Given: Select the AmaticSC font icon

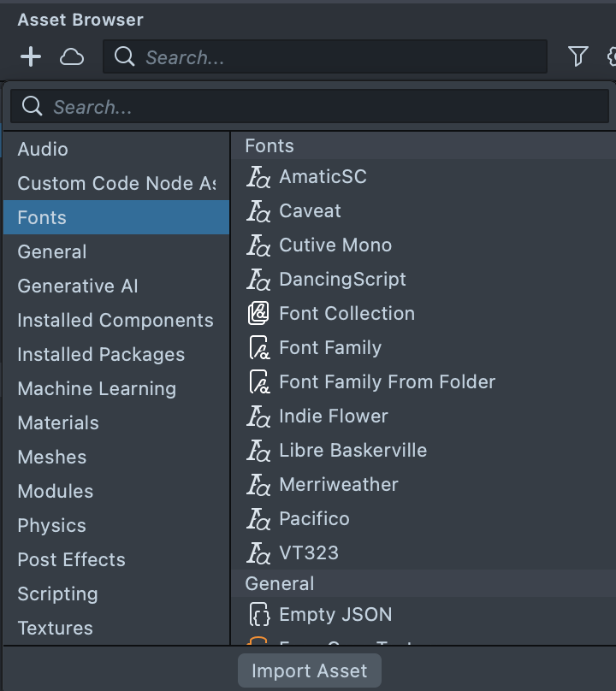Looking at the screenshot, I should click(258, 177).
